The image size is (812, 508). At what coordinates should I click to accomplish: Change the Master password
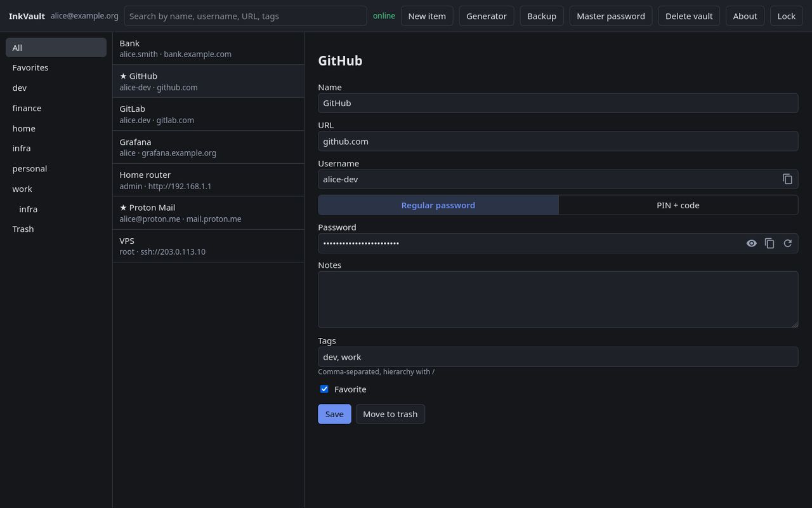click(x=611, y=16)
